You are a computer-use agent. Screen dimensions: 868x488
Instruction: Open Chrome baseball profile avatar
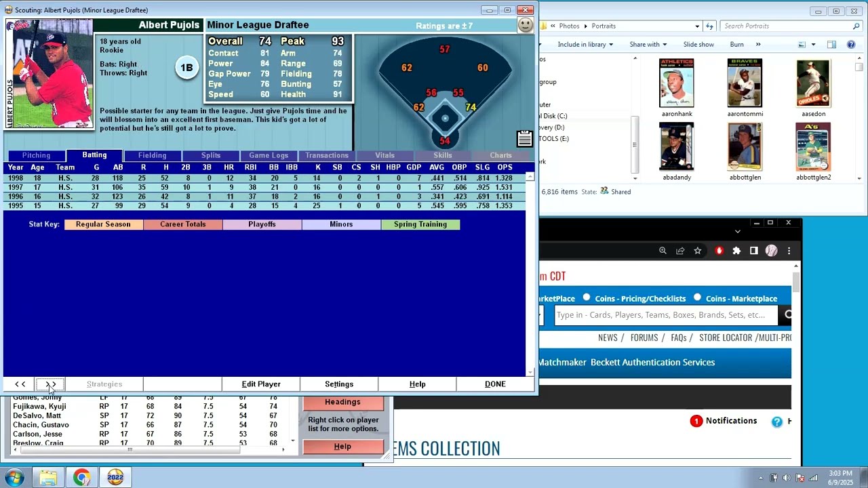(x=771, y=251)
